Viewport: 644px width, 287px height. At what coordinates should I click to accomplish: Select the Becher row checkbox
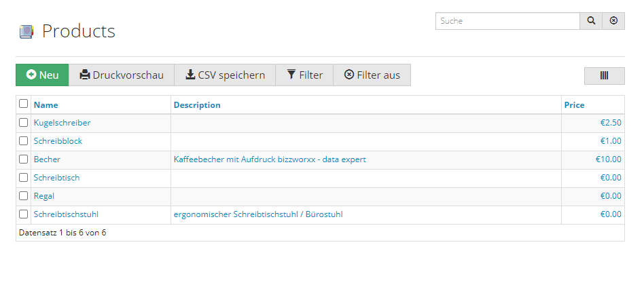(x=23, y=159)
